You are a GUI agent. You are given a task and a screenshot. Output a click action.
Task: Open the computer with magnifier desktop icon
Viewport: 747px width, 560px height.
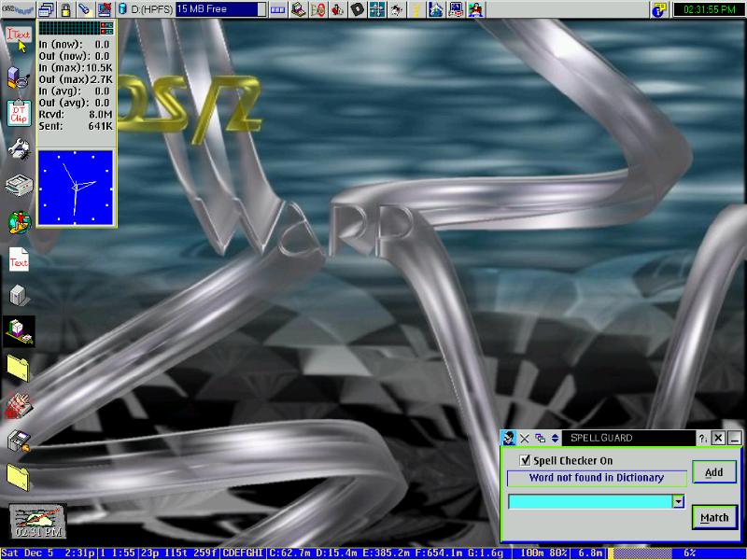click(x=19, y=77)
